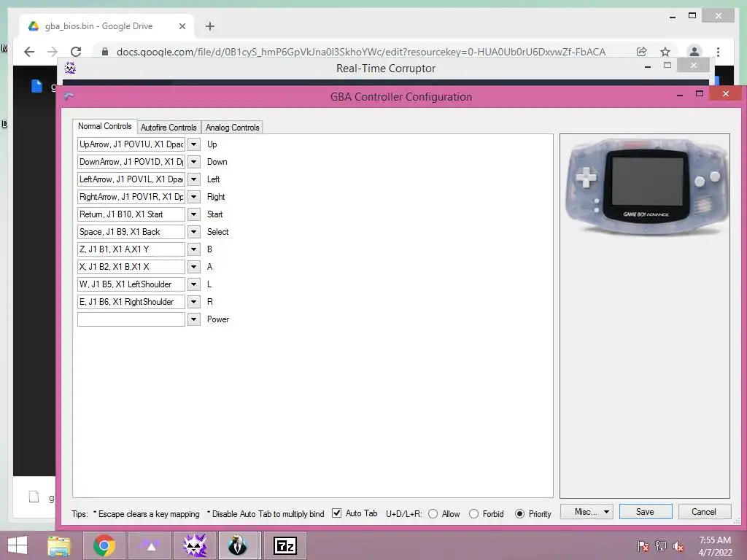Save the controller configuration
Screen dimensions: 747x560
tap(646, 512)
